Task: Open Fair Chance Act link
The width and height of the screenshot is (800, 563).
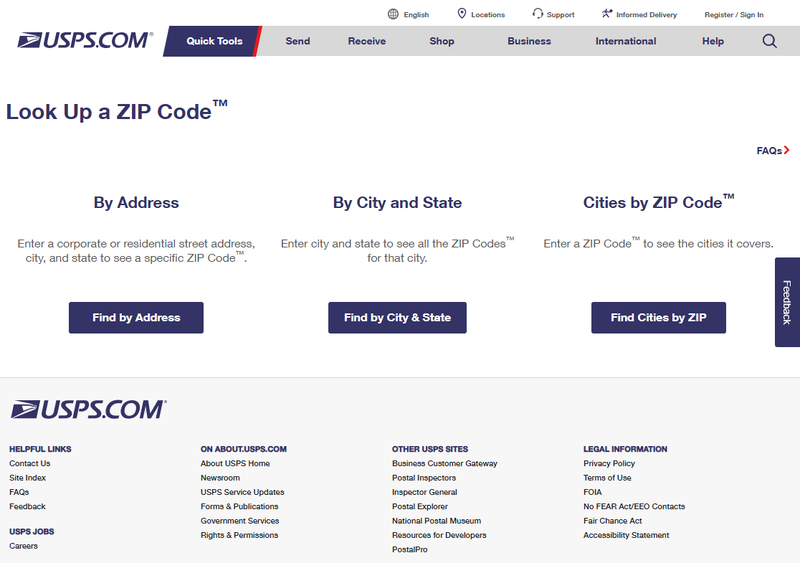Action: pos(613,521)
